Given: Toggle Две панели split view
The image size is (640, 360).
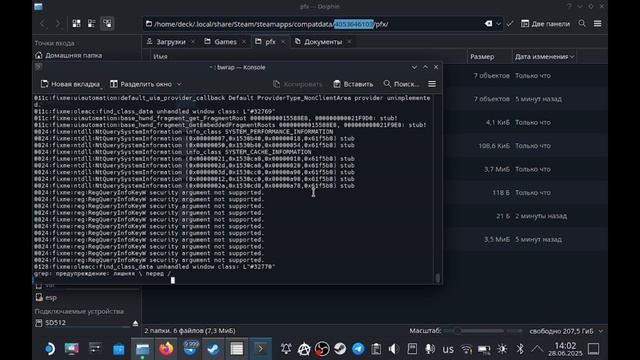Looking at the screenshot, I should (545, 24).
